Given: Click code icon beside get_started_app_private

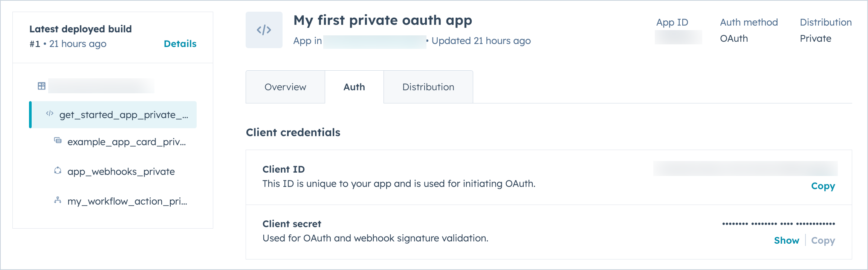Looking at the screenshot, I should [49, 114].
